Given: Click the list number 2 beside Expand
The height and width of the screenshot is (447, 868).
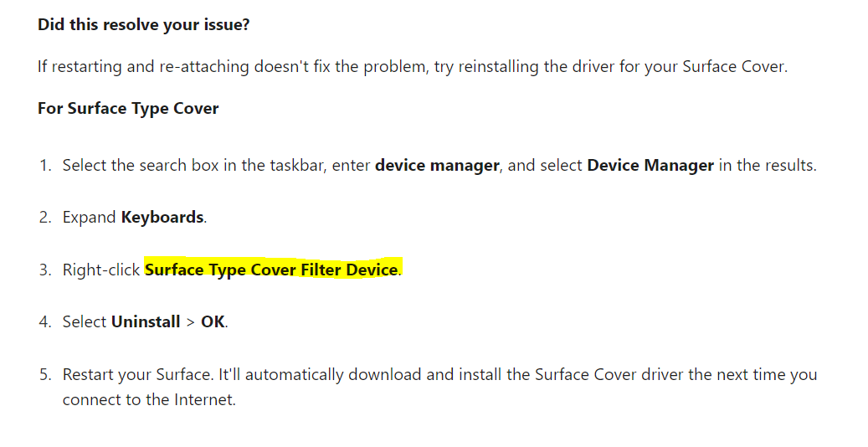Looking at the screenshot, I should tap(45, 217).
